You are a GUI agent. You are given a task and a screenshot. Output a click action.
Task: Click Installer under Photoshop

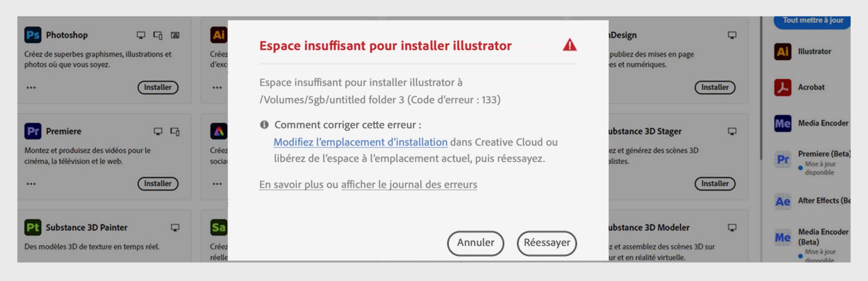[x=157, y=87]
